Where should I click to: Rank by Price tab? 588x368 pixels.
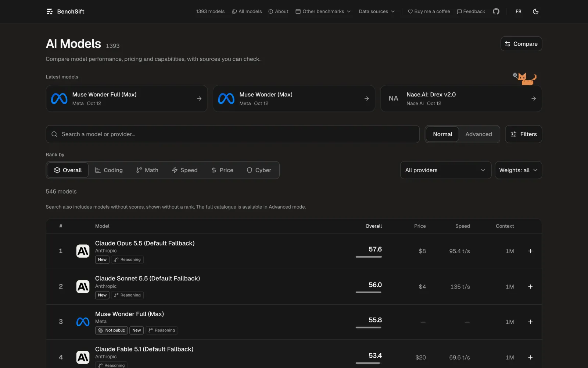[222, 170]
